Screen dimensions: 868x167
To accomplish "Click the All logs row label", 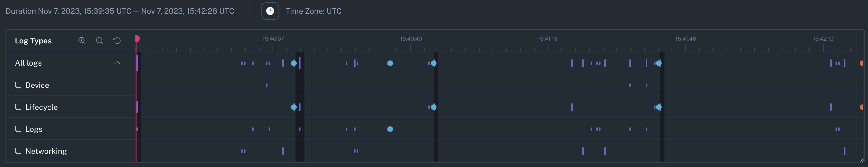I will (x=28, y=63).
